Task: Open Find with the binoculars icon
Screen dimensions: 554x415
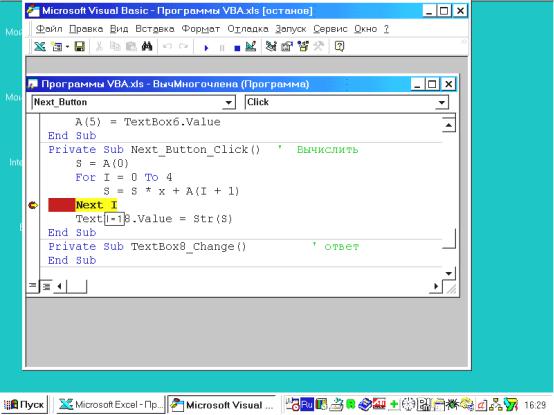Action: [147, 46]
